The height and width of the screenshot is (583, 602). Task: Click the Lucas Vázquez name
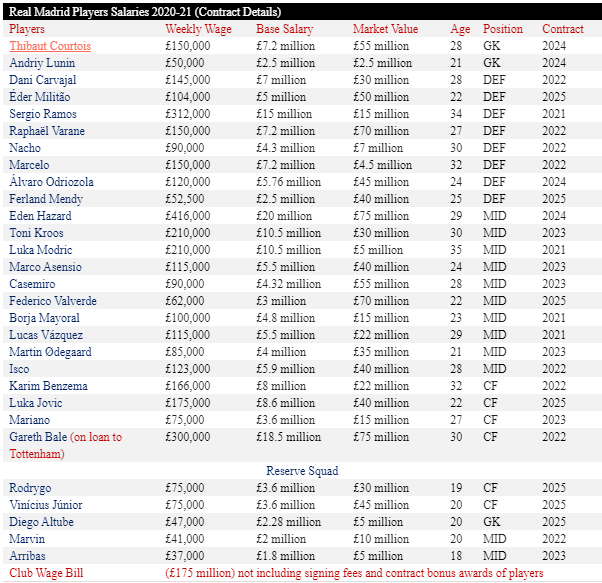[46, 335]
